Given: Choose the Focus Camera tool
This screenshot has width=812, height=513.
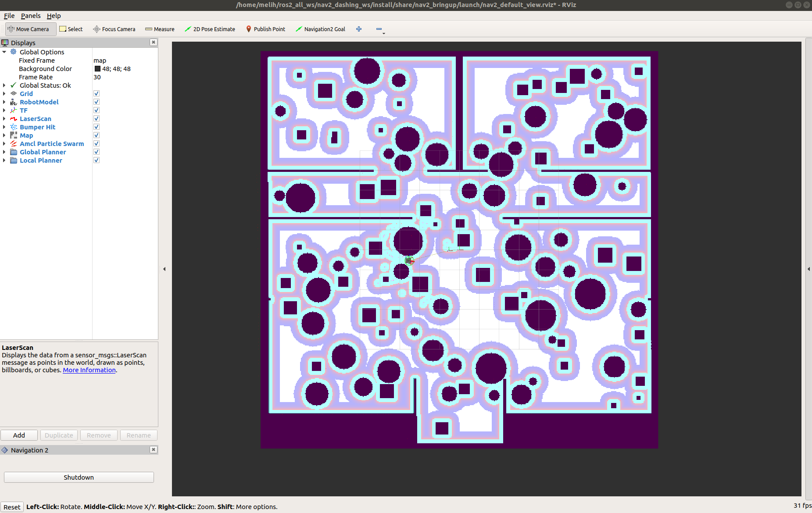Looking at the screenshot, I should (x=114, y=29).
